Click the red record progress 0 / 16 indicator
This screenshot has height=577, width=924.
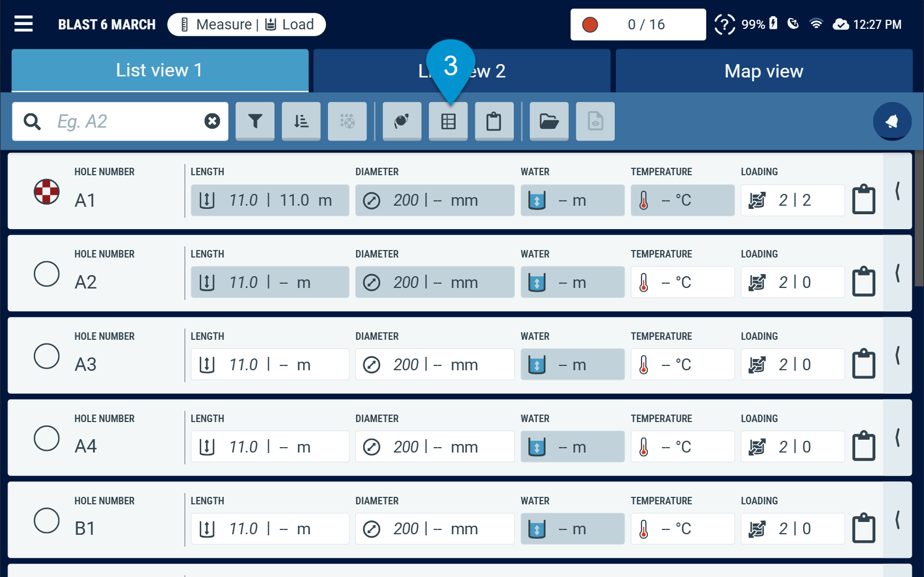pos(638,25)
